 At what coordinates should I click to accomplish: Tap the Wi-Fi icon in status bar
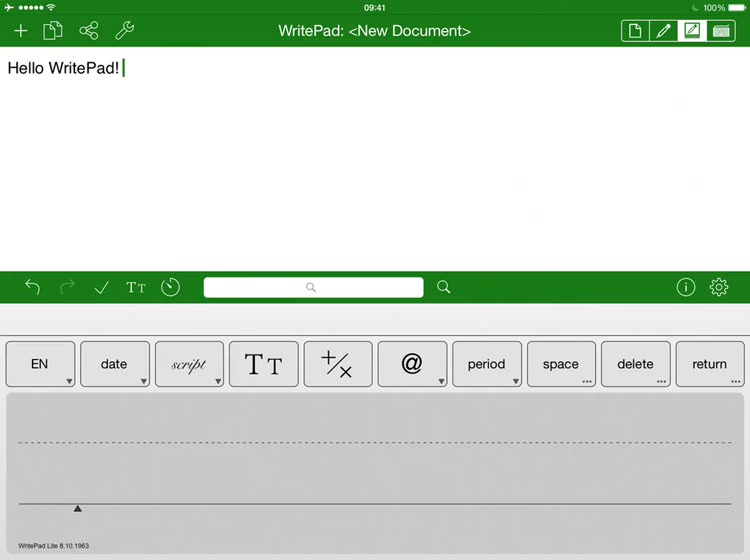51,7
